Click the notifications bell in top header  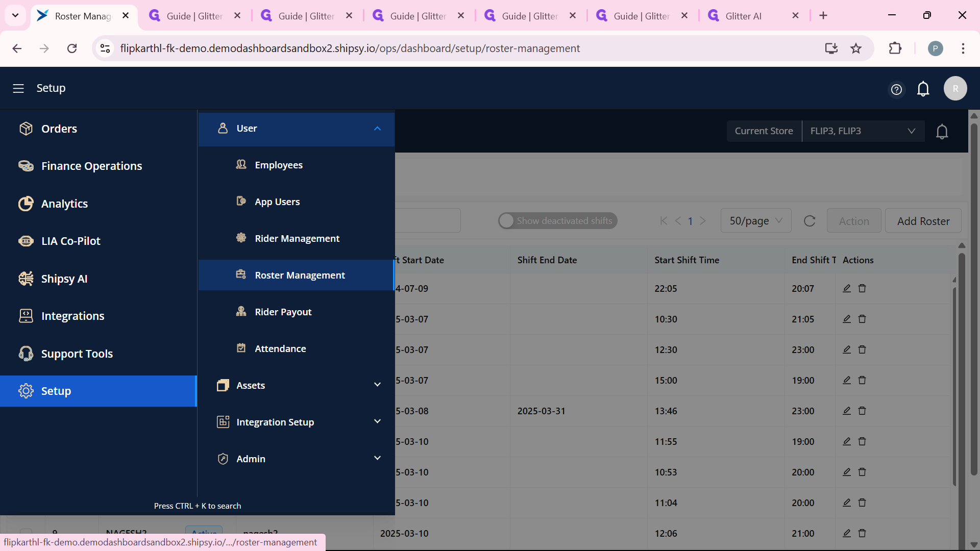click(923, 89)
